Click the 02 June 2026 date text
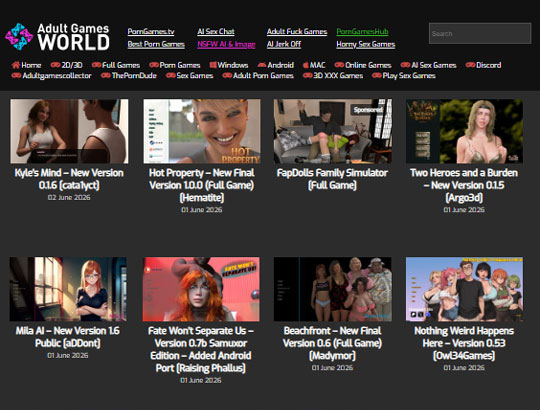The image size is (540, 410). pyautogui.click(x=69, y=198)
